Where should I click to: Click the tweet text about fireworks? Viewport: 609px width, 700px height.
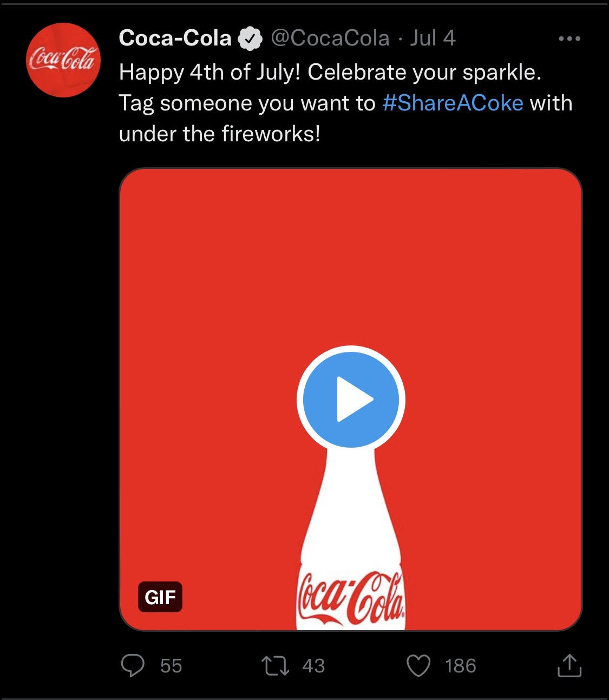(x=345, y=103)
